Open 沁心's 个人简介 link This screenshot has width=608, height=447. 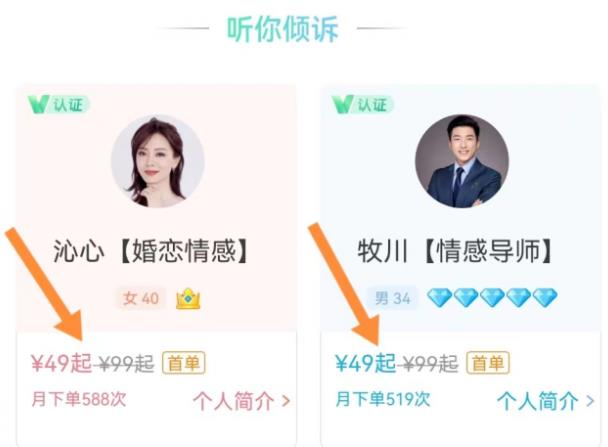click(241, 401)
